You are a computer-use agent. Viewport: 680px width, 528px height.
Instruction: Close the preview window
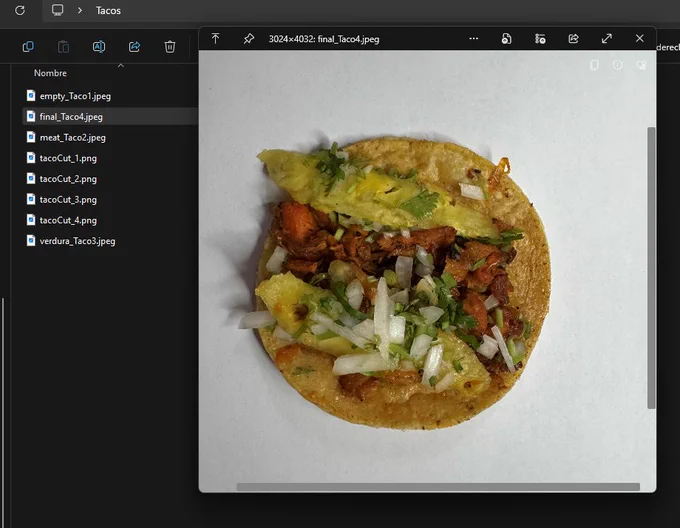pyautogui.click(x=640, y=38)
